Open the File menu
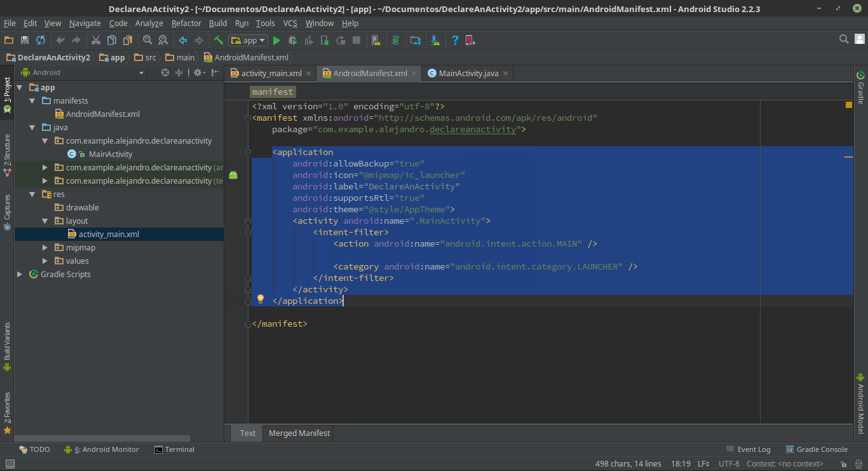The height and width of the screenshot is (471, 868). click(10, 23)
